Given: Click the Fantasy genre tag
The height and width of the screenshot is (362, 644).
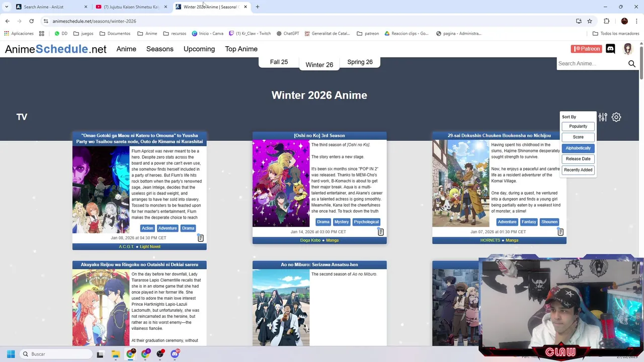Looking at the screenshot, I should click(529, 222).
